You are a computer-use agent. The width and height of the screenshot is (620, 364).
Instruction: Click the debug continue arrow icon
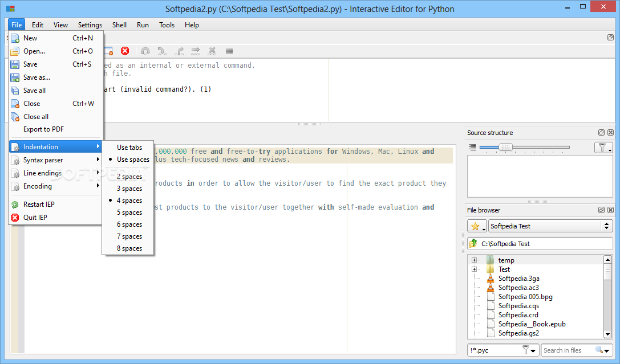196,51
